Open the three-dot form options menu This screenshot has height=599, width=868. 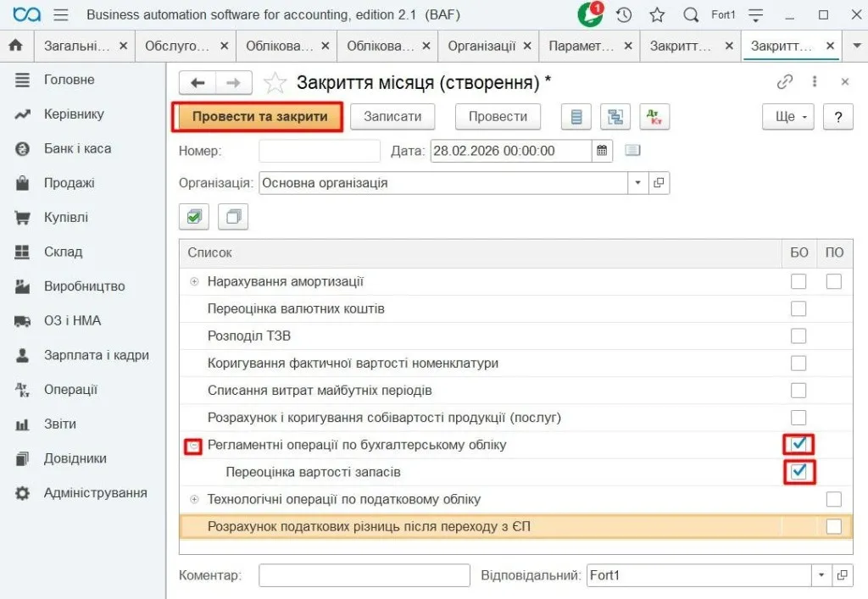815,82
